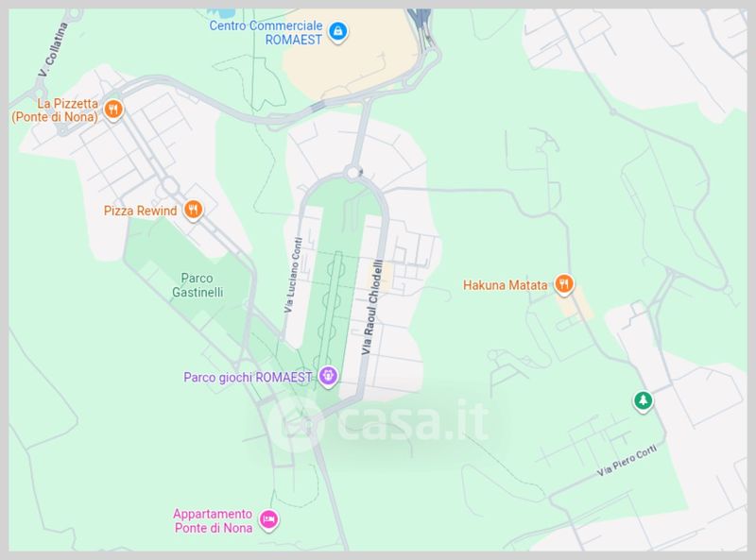Select the Via Raoul Chiodelli street label
Screen dimensions: 756x560
(x=372, y=308)
